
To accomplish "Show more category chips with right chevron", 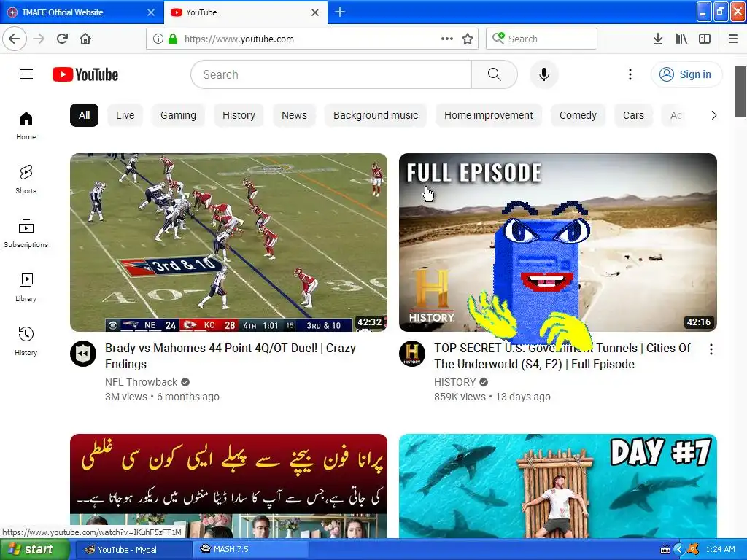I will point(713,115).
